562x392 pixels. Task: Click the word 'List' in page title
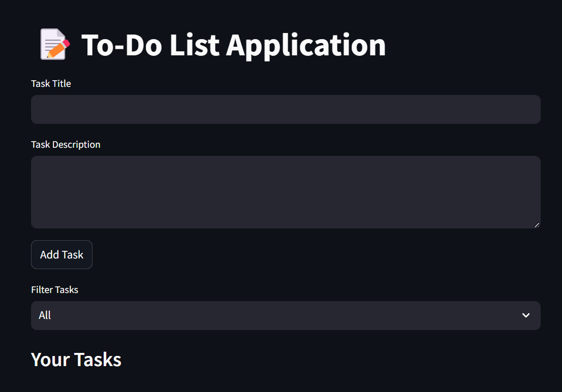[x=194, y=45]
